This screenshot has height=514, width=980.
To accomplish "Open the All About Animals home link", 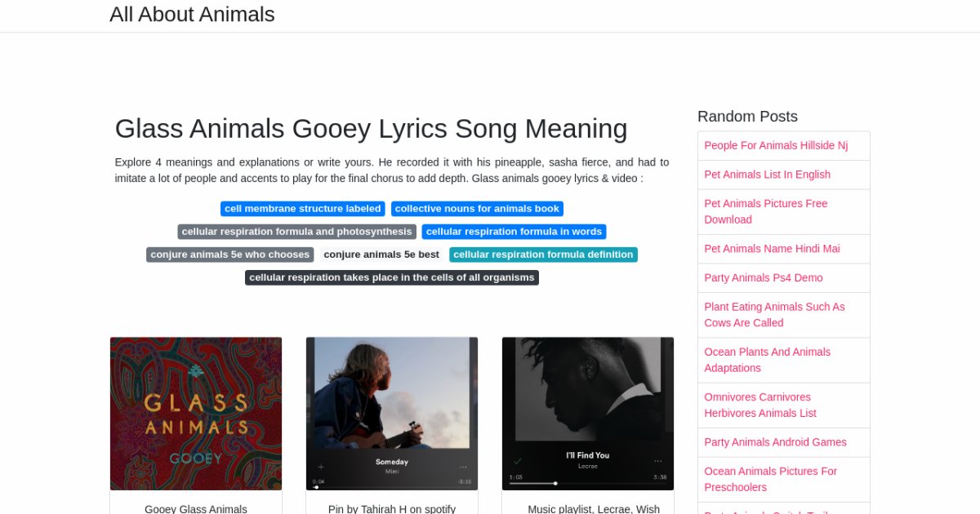I will (x=192, y=15).
